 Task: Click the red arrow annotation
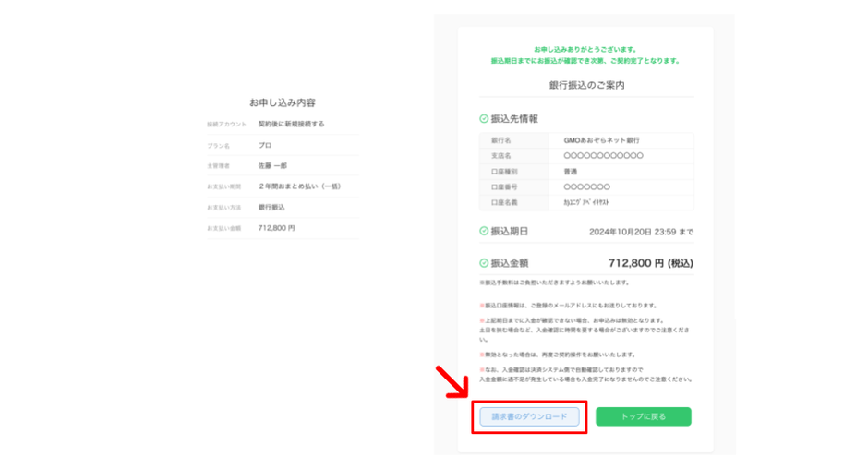452,381
